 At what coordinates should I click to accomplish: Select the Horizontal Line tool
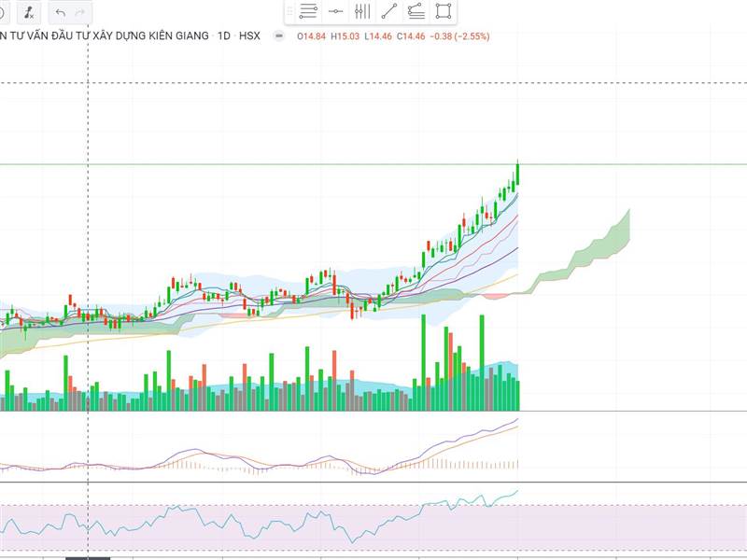308,11
